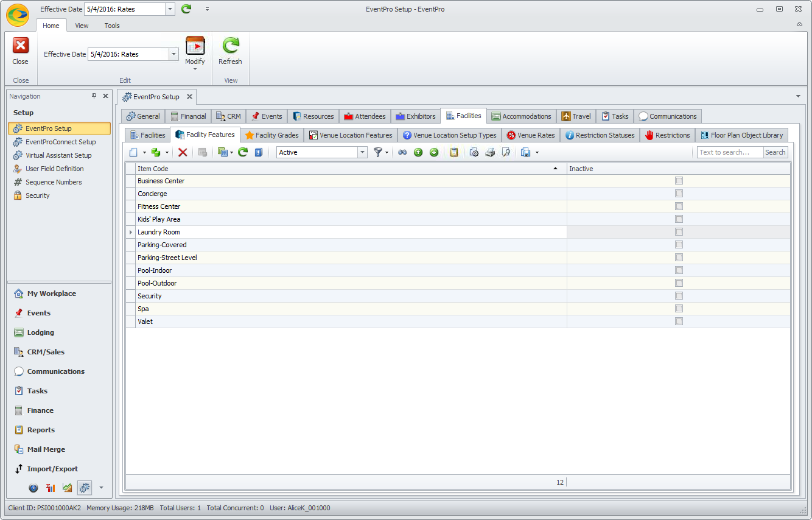Toggle Inactive checkbox for Valet
The image size is (812, 520).
tap(679, 321)
